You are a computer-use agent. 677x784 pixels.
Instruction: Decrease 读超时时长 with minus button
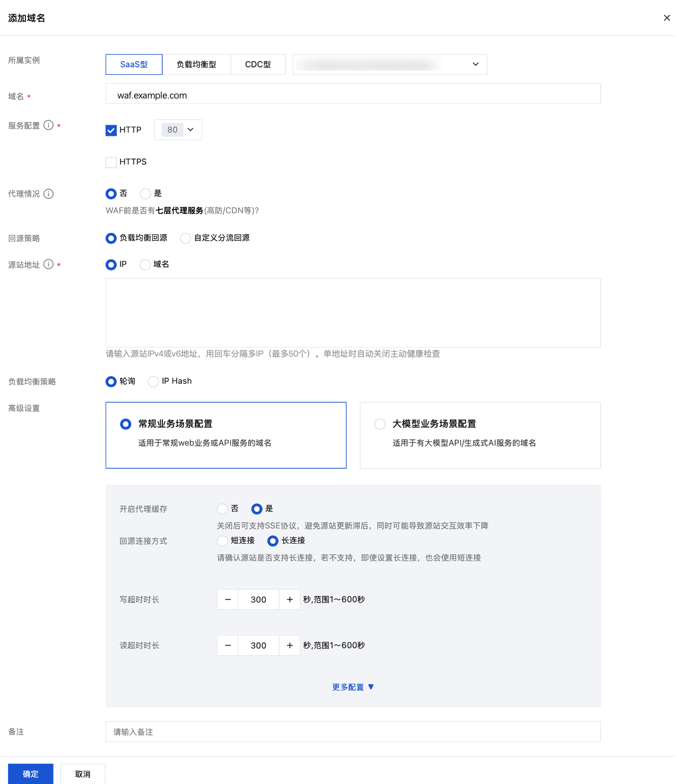click(x=228, y=646)
